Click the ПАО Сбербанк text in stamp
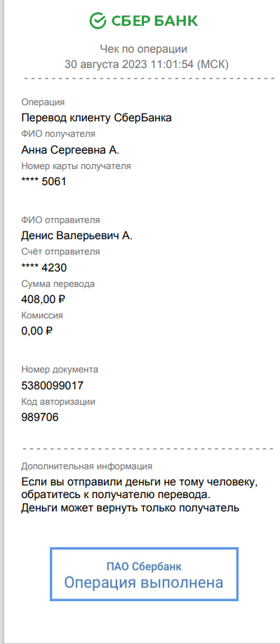This screenshot has height=644, width=280. tap(144, 567)
